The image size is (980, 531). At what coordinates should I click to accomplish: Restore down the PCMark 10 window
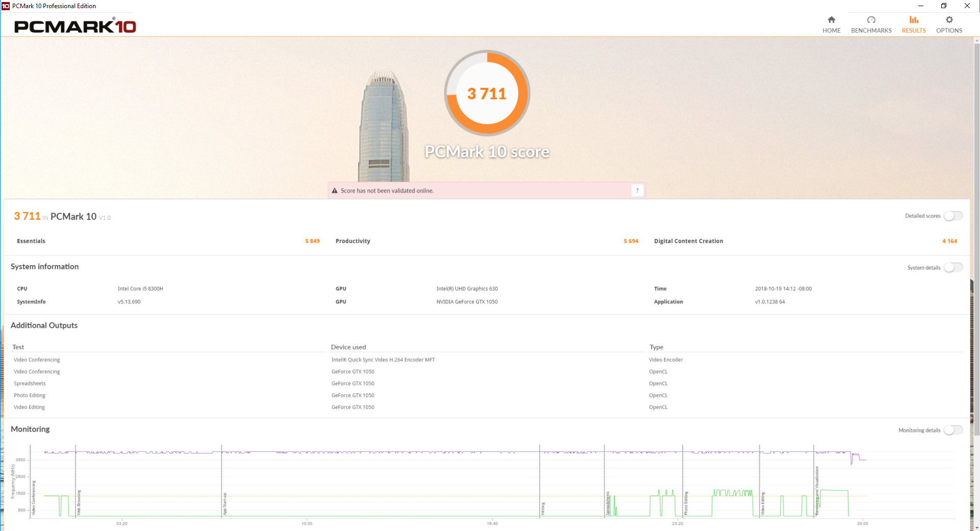(944, 6)
